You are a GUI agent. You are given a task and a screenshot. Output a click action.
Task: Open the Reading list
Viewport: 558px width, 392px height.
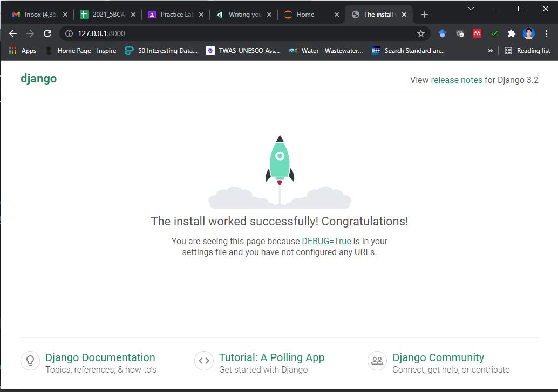(x=527, y=51)
